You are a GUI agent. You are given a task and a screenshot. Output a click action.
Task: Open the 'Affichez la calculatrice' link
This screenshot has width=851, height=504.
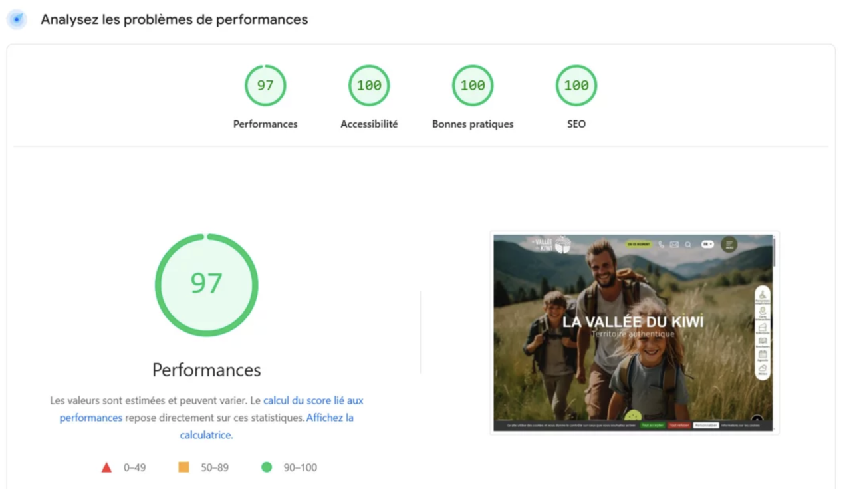click(x=329, y=418)
